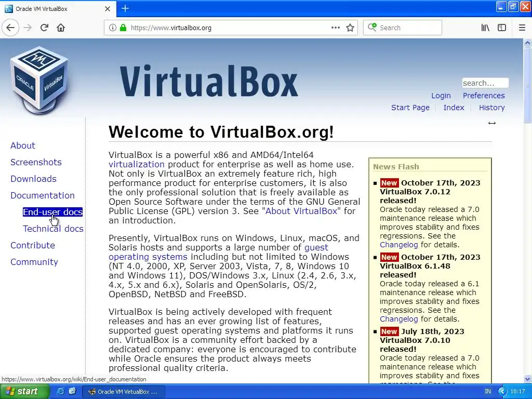Click the tray expand arrow icon

click(x=502, y=392)
